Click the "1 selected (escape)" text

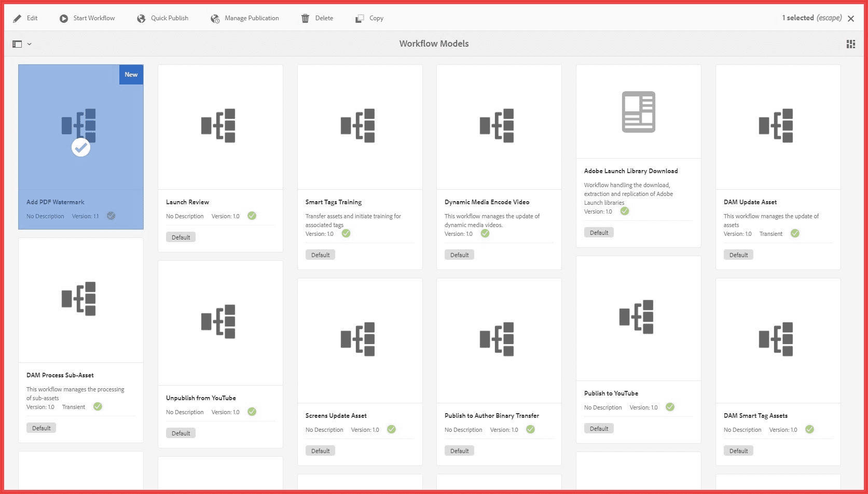(x=812, y=18)
